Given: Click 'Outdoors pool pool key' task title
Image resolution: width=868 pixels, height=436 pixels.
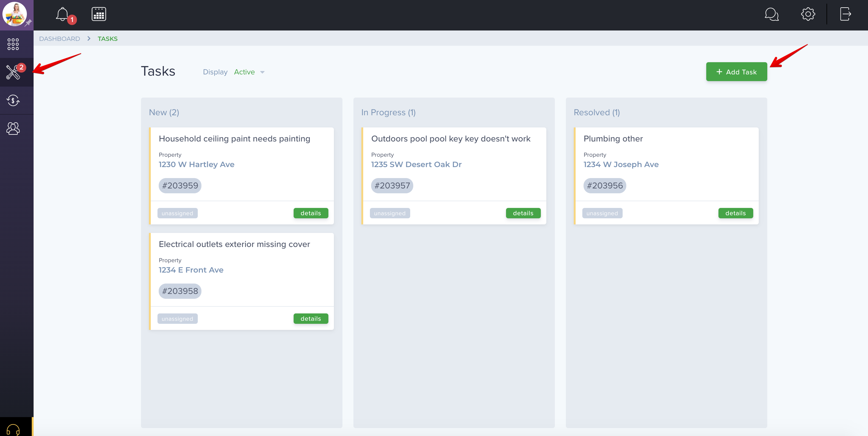Looking at the screenshot, I should (x=450, y=139).
